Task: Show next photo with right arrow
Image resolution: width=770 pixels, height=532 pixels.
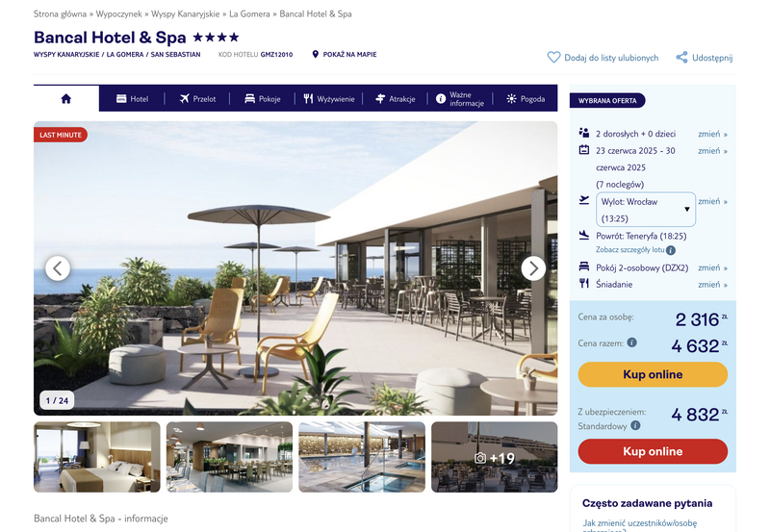Action: (533, 268)
